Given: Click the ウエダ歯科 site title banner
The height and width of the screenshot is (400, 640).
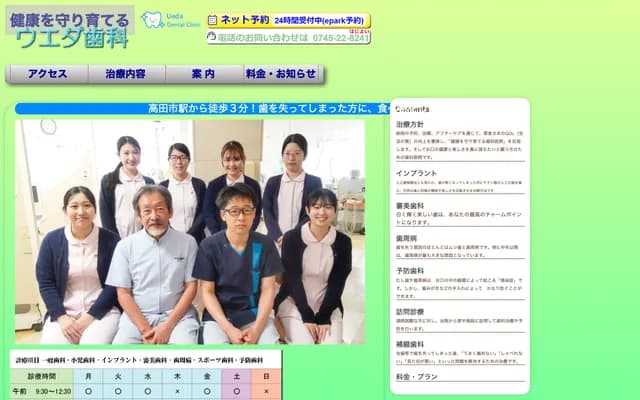Looking at the screenshot, I should (x=69, y=28).
